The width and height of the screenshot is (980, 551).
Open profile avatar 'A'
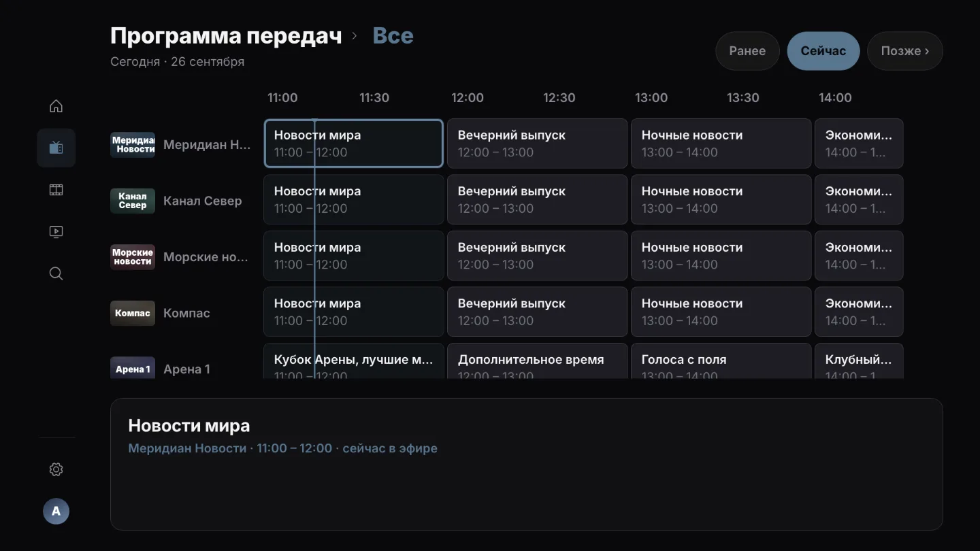coord(56,511)
